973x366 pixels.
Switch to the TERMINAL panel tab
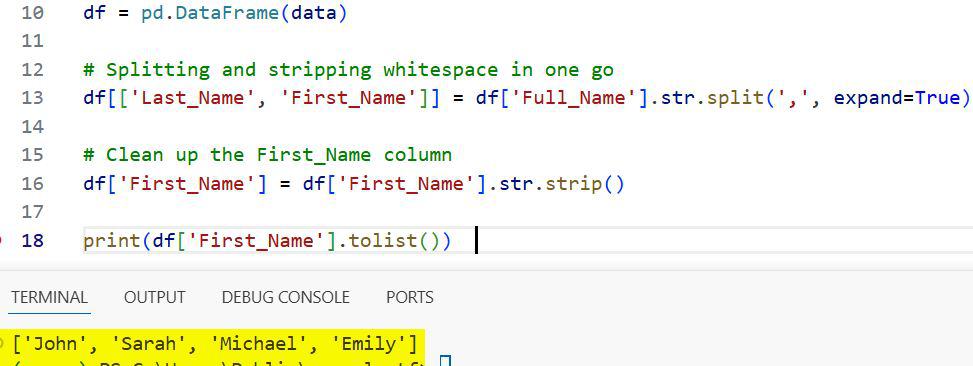49,297
